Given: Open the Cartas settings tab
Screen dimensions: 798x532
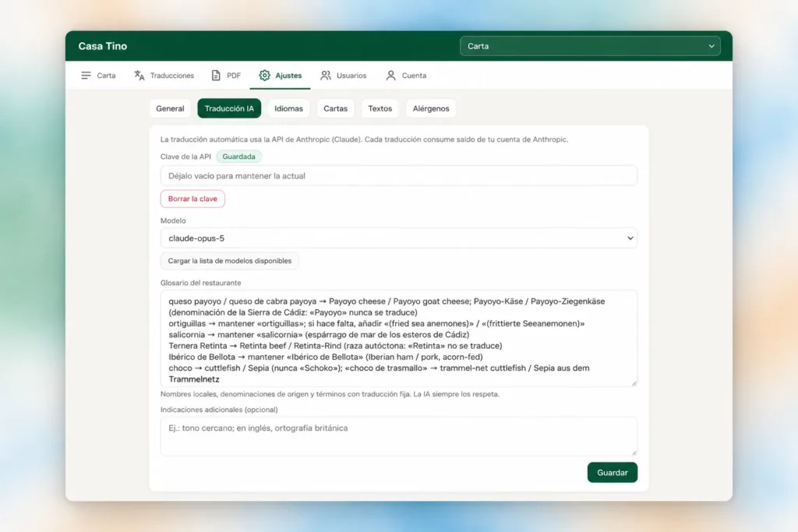Looking at the screenshot, I should pyautogui.click(x=335, y=108).
